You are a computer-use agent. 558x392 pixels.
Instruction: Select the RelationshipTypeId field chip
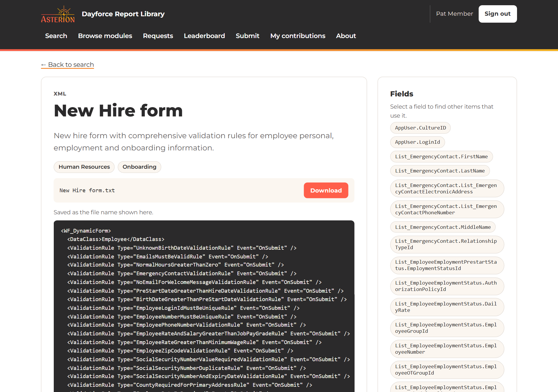[x=447, y=244]
